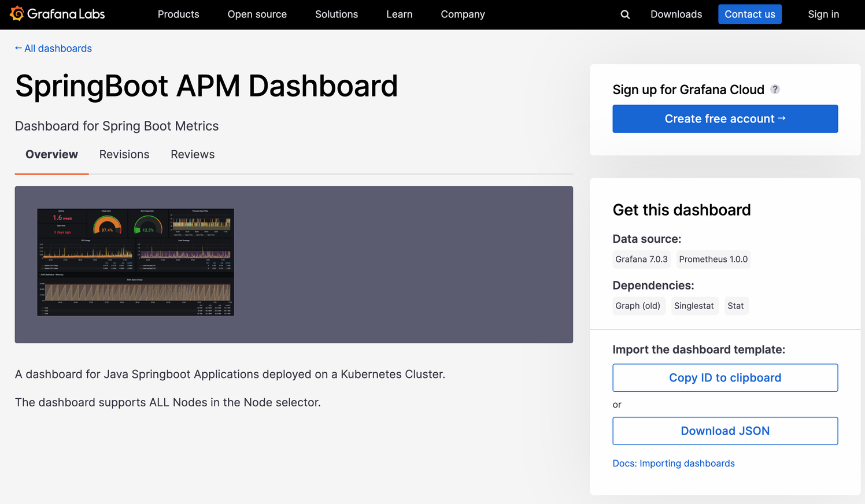
Task: Select the Overview tab
Action: [51, 154]
